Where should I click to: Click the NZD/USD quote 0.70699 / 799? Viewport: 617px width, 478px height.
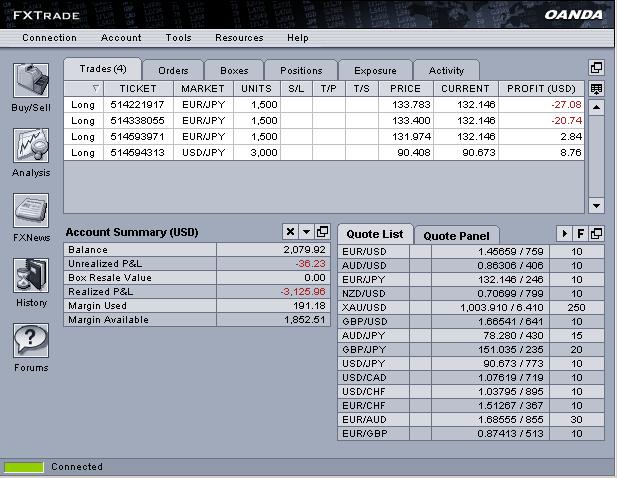point(510,293)
